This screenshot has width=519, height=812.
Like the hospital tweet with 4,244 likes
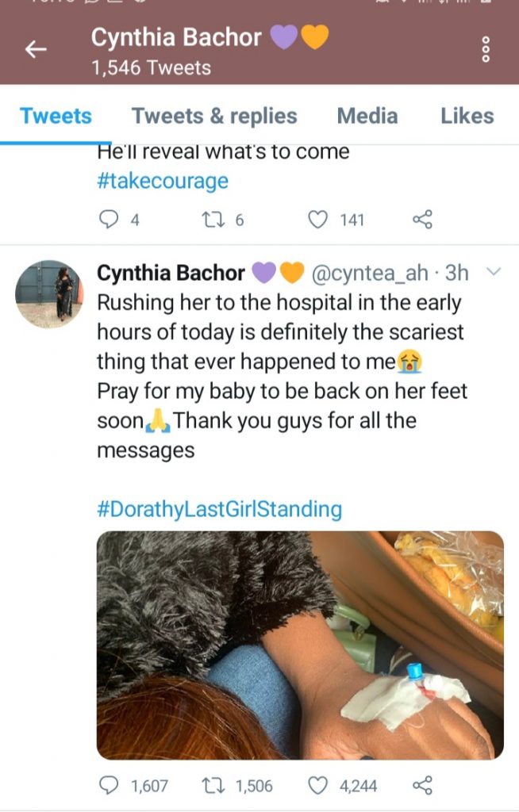(x=318, y=785)
